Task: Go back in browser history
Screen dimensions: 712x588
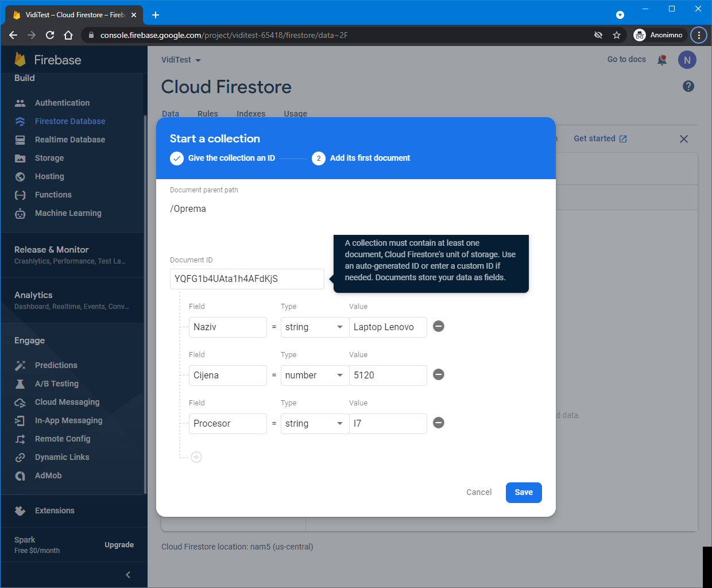Action: click(x=13, y=35)
